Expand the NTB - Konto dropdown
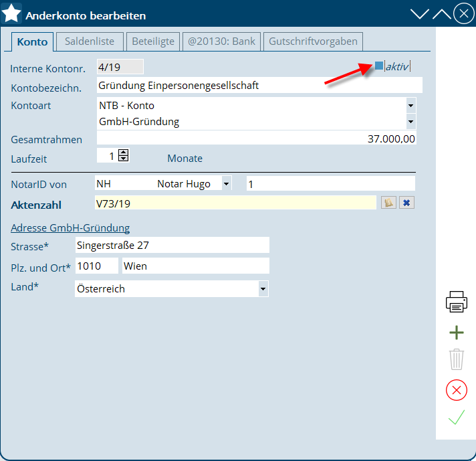476x461 pixels. pyautogui.click(x=410, y=106)
